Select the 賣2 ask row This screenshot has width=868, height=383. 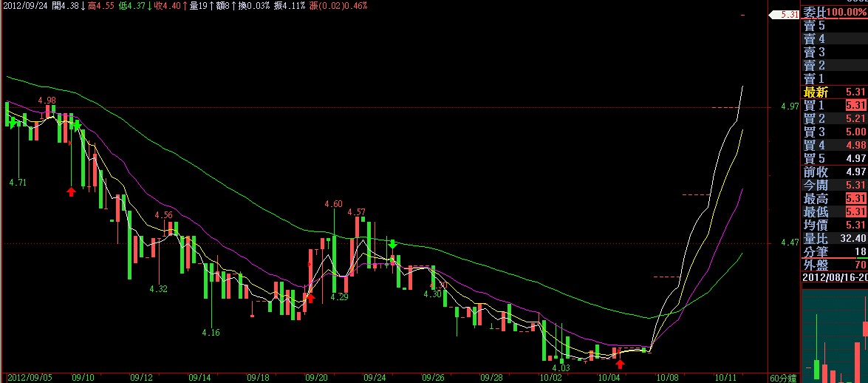click(x=835, y=65)
